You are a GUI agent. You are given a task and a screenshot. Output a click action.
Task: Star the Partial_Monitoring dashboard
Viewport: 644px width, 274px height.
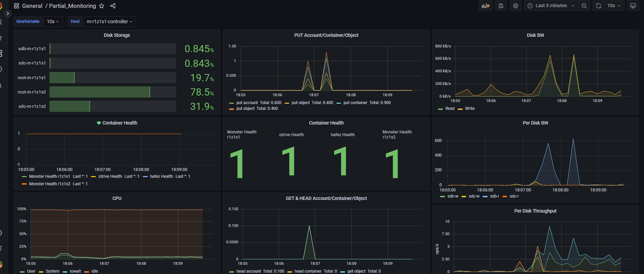(x=102, y=6)
